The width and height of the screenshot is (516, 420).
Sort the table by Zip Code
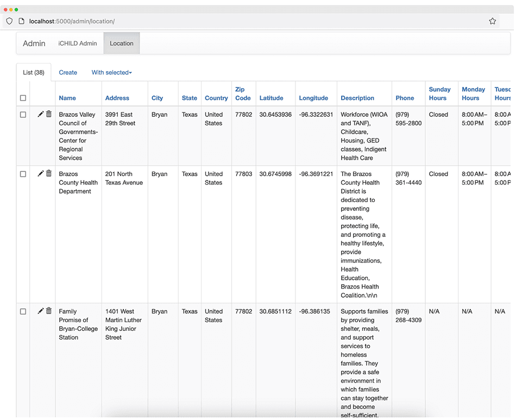click(243, 93)
